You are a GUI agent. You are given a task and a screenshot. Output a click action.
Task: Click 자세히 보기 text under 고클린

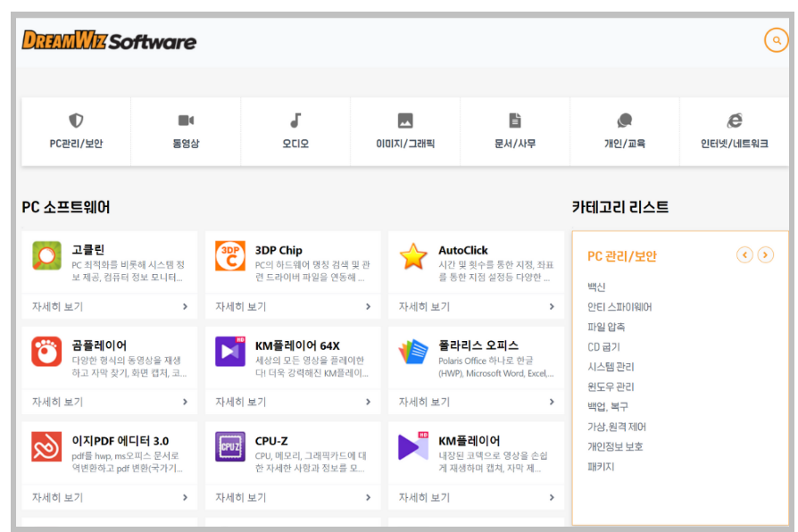pos(57,306)
